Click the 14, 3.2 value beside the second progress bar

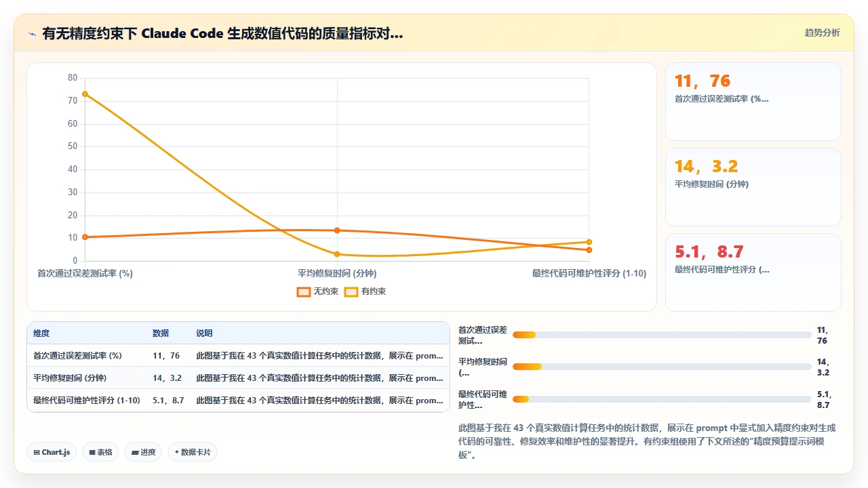tap(823, 367)
